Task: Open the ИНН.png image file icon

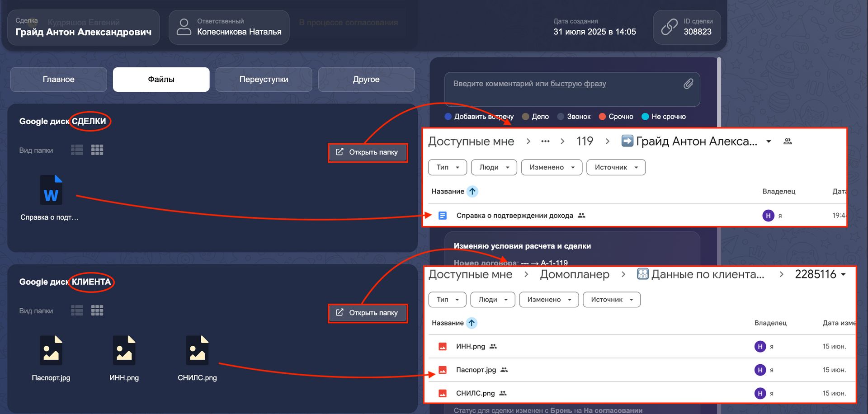Action: point(124,350)
